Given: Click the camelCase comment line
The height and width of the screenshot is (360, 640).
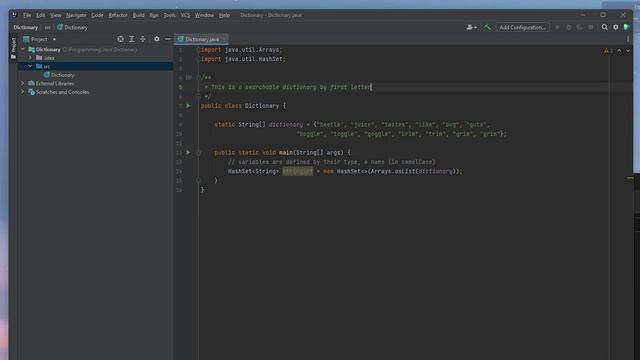Looking at the screenshot, I should tap(332, 162).
